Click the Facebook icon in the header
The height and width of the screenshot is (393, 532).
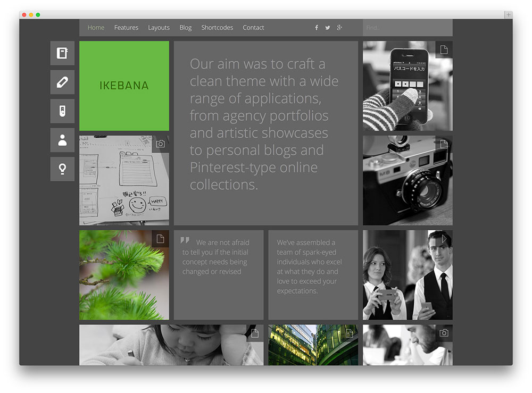(316, 28)
